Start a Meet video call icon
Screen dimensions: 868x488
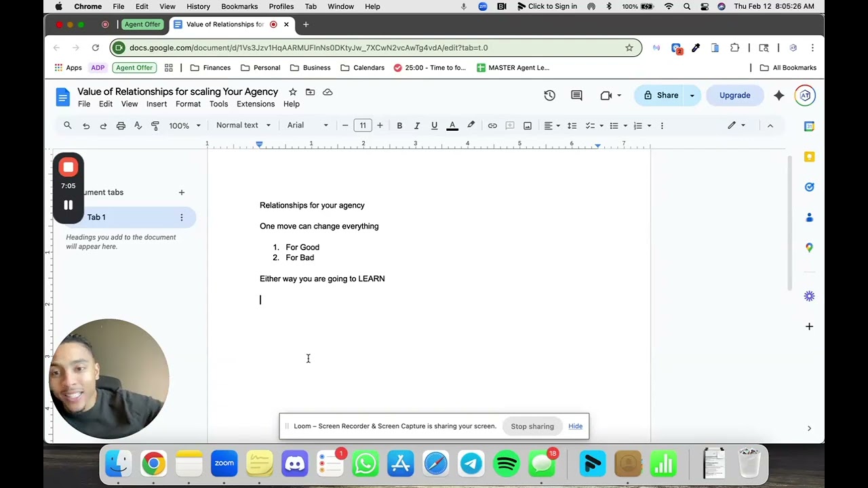pos(606,96)
